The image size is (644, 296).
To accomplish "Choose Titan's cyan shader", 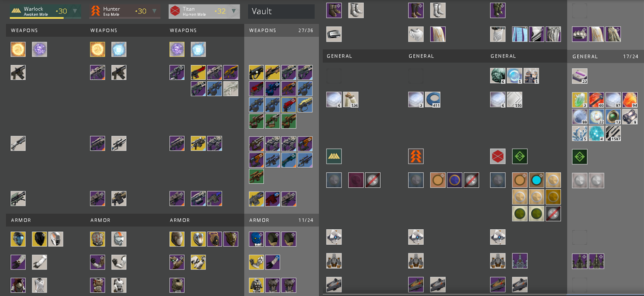I will point(536,180).
